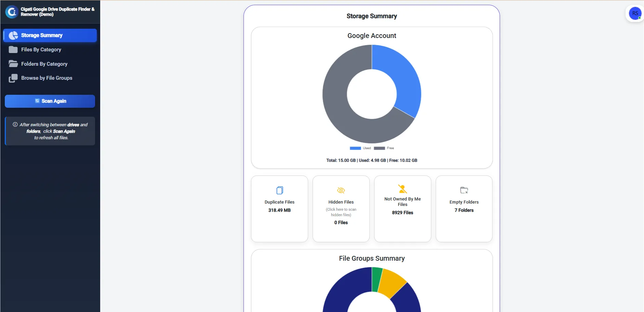Open Browse by File Groups

(x=50, y=78)
